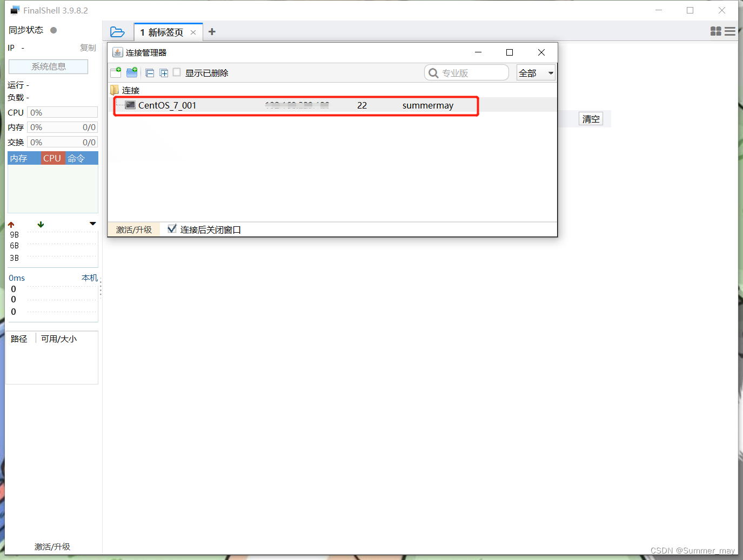Copy the IP with 复制
Viewport: 743px width, 560px height.
88,48
